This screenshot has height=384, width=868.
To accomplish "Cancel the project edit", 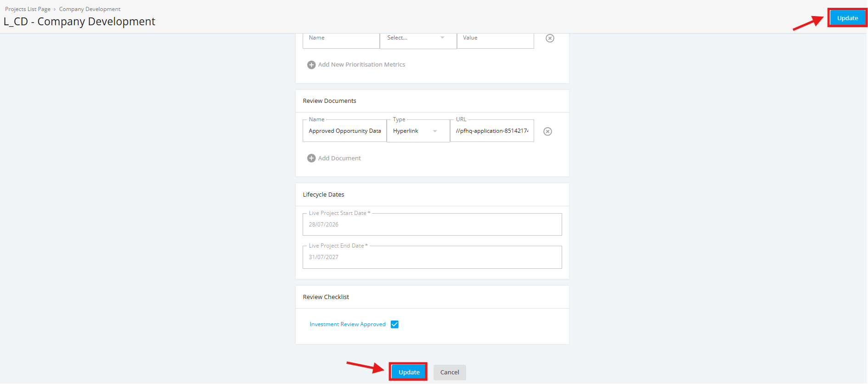I will point(450,372).
